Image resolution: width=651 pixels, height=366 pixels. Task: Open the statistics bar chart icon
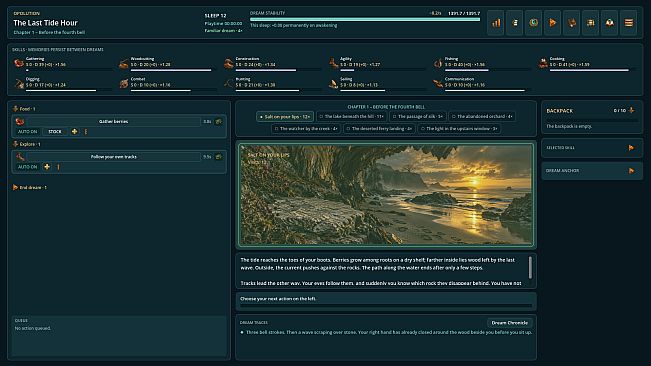click(x=496, y=23)
